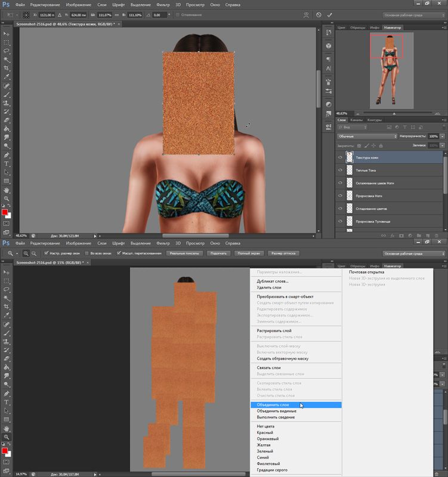
Task: Select the Rectangular Marquee tool in lower window
Action: [x=6, y=281]
